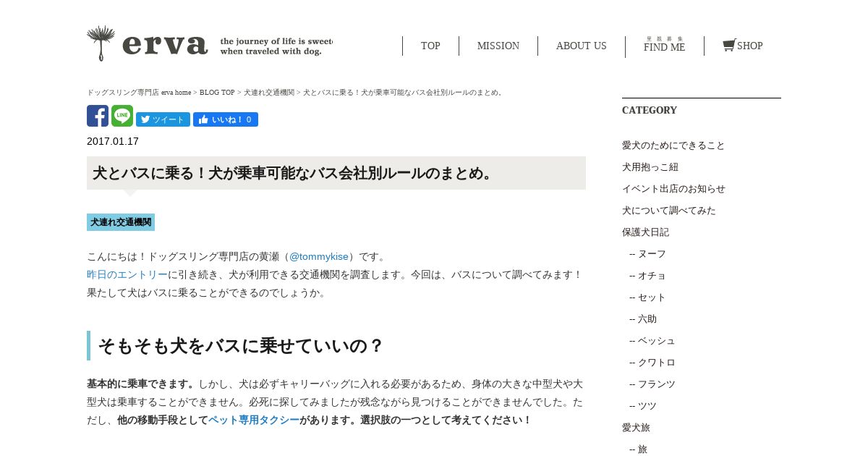Open subcategory 旅 under 愛犬旅
This screenshot has height=456, width=868.
tap(639, 449)
